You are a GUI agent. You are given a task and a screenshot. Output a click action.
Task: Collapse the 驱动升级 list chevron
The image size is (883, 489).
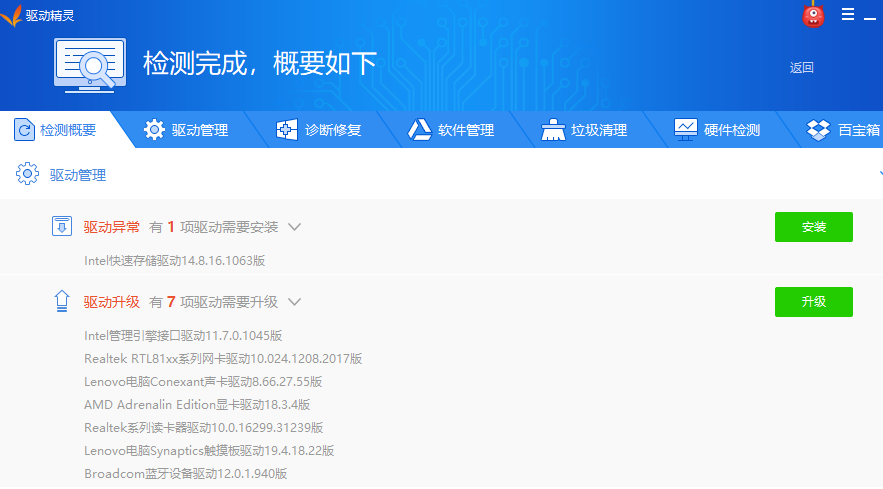point(294,302)
